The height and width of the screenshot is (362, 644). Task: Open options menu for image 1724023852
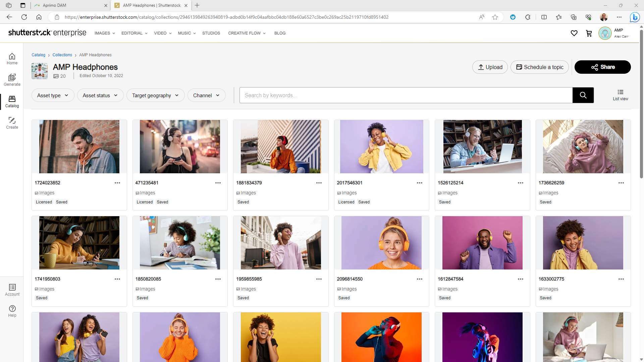[x=117, y=183]
